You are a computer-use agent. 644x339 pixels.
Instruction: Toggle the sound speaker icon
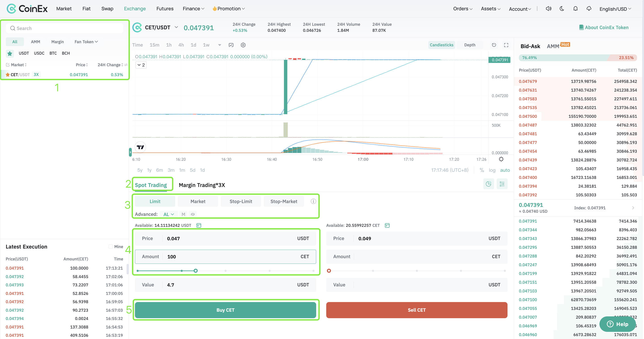(548, 9)
